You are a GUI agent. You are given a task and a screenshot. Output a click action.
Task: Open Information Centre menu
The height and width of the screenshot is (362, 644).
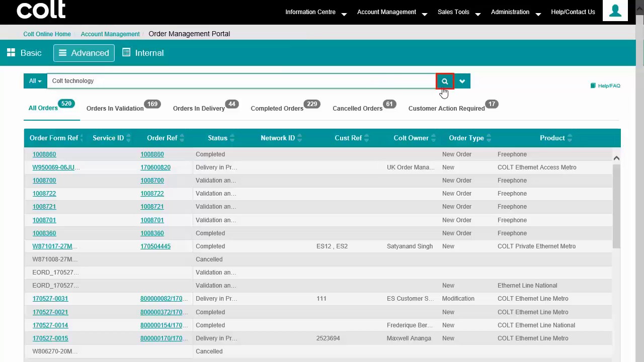(316, 12)
